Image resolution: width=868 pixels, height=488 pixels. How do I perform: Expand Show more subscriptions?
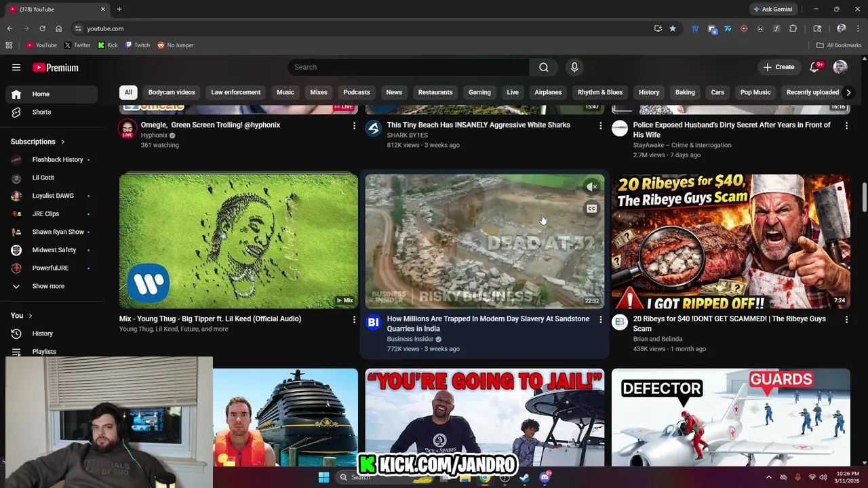[x=52, y=286]
